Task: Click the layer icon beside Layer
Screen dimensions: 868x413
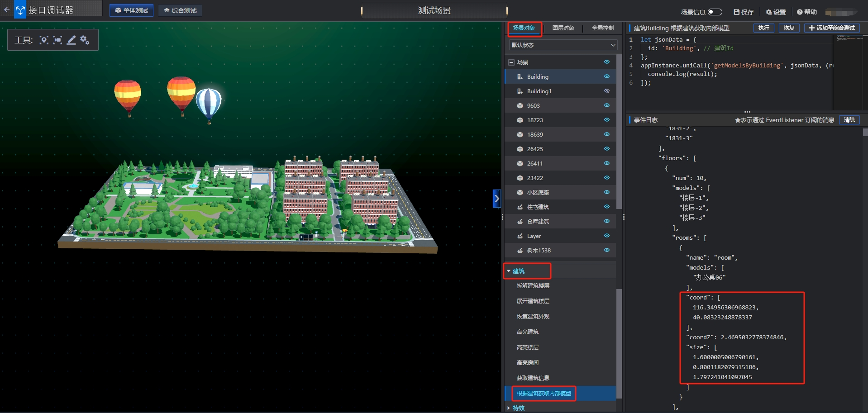Action: [520, 236]
